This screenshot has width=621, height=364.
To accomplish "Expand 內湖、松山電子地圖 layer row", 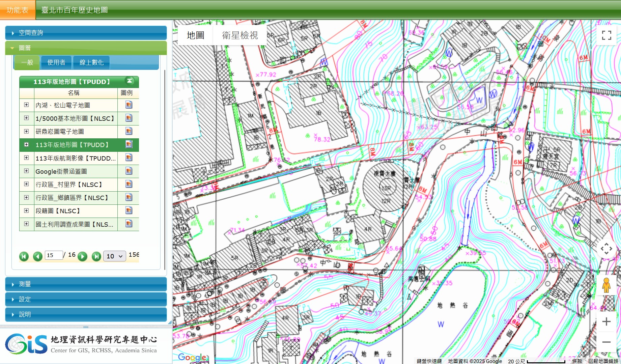I will [x=26, y=105].
